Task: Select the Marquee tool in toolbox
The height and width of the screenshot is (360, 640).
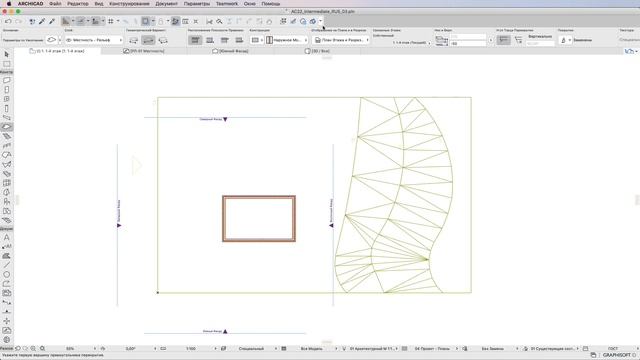Action: 7,64
